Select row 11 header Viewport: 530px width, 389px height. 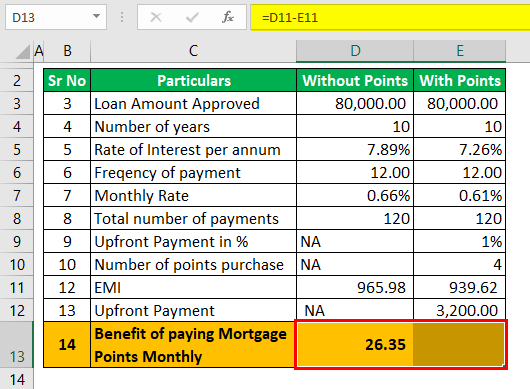point(17,287)
